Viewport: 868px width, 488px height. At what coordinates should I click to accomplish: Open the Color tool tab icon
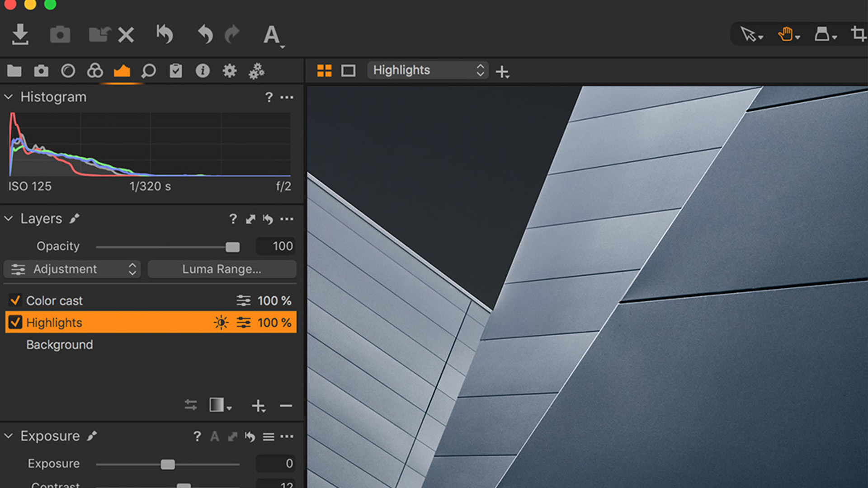(95, 71)
